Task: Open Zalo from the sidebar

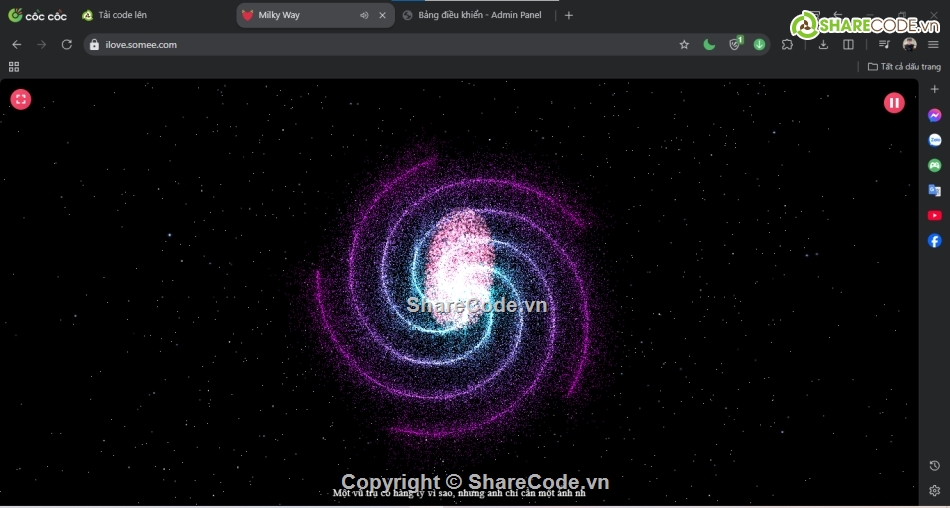Action: click(x=934, y=140)
